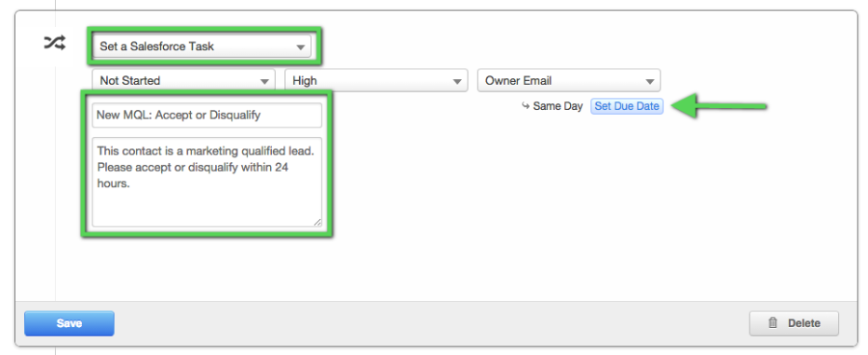The image size is (868, 355).
Task: Open the High priority dropdown
Action: tap(376, 80)
